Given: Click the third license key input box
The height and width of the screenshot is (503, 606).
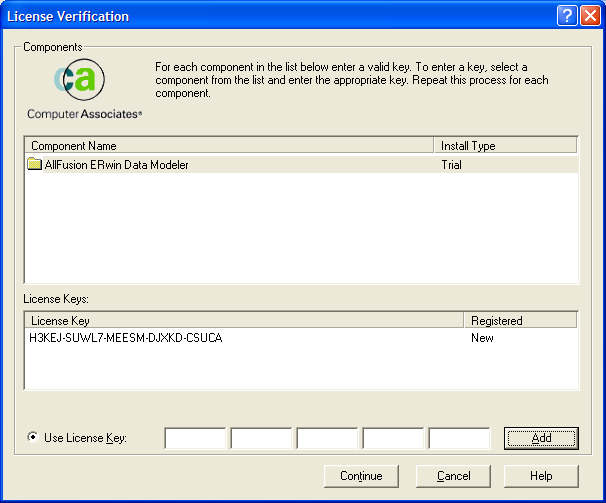Looking at the screenshot, I should (x=327, y=438).
